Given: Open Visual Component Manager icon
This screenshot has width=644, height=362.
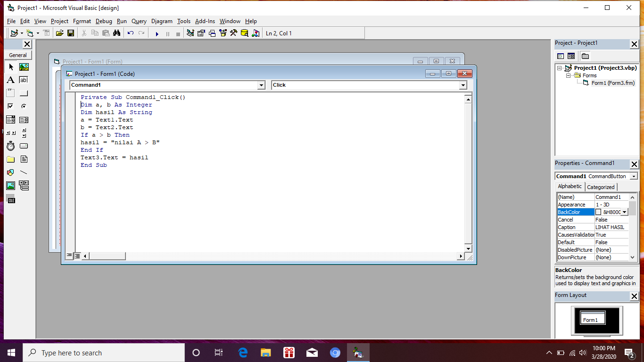Looking at the screenshot, I should pos(256,33).
